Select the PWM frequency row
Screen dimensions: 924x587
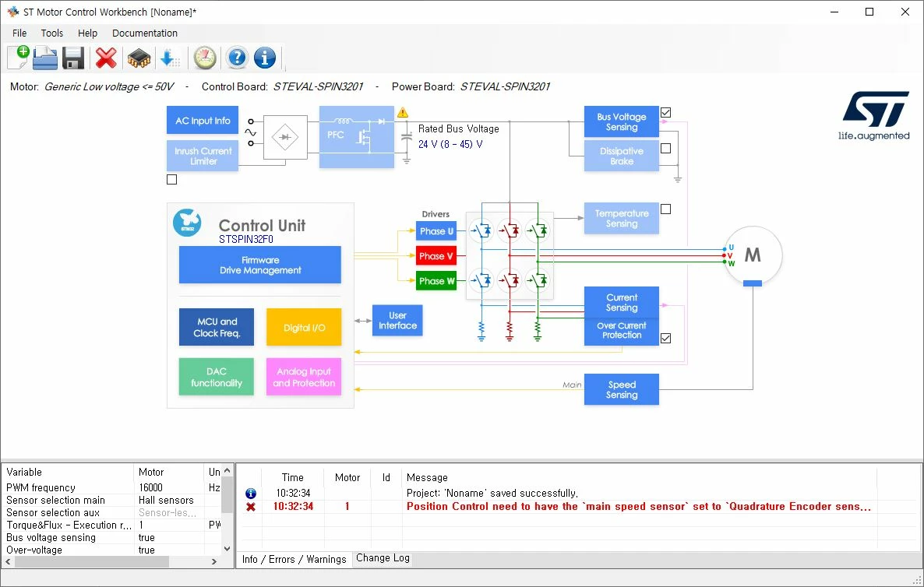tap(112, 487)
